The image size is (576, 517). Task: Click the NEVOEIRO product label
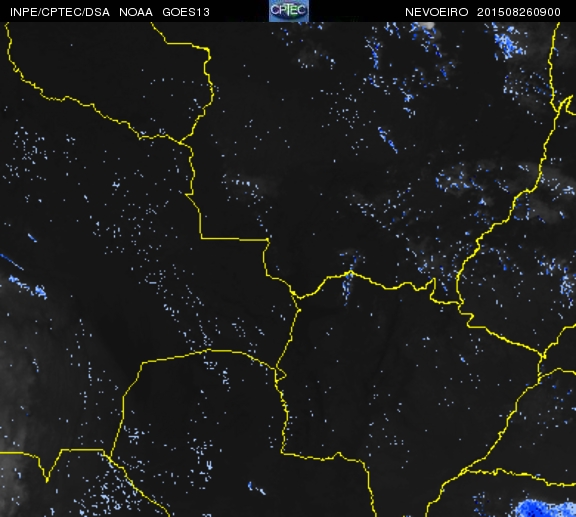tap(436, 12)
